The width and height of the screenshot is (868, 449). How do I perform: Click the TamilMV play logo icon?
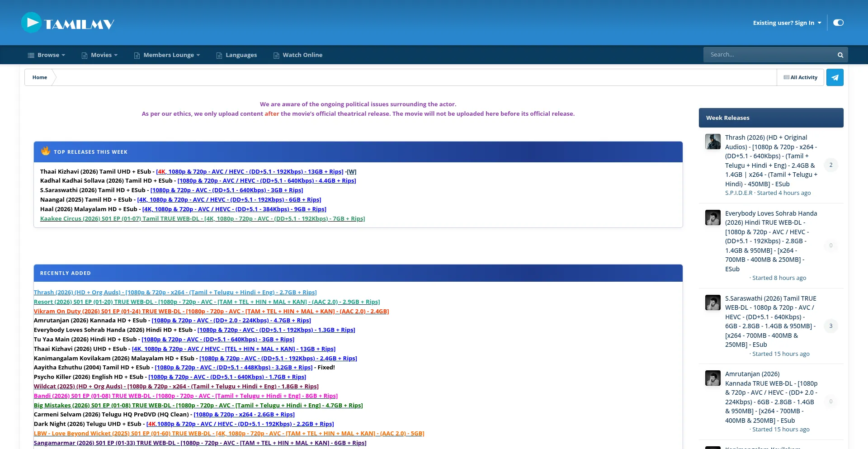31,23
